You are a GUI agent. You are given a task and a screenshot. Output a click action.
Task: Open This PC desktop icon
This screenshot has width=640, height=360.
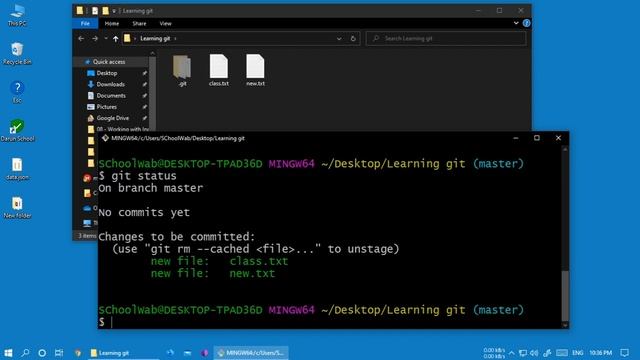17,15
